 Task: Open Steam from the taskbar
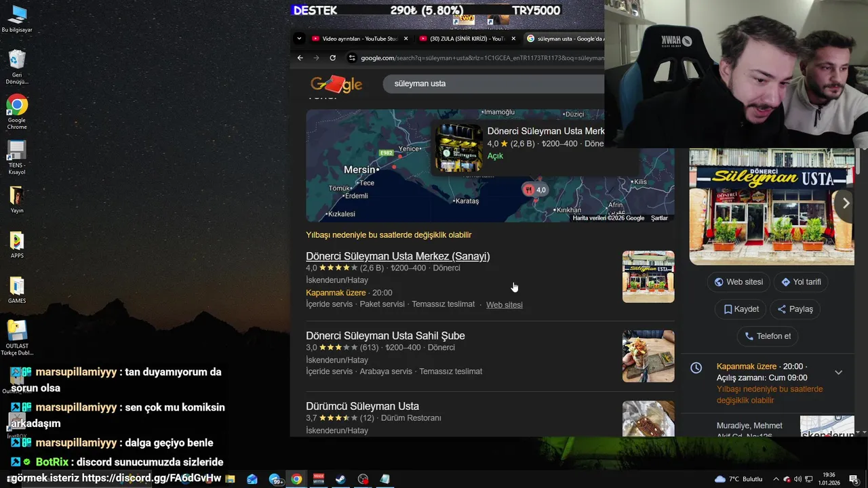click(340, 479)
